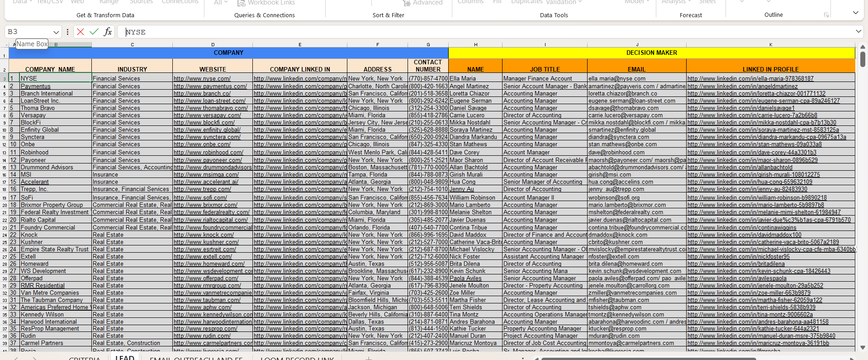
Task: Confirm entry with the checkmark icon
Action: 94,32
